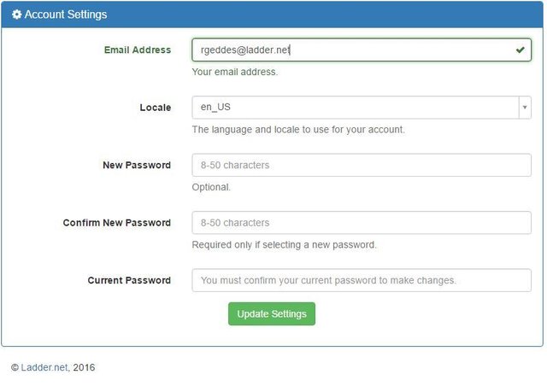Click the Confirm New Password label text
This screenshot has width=547, height=392.
[116, 223]
